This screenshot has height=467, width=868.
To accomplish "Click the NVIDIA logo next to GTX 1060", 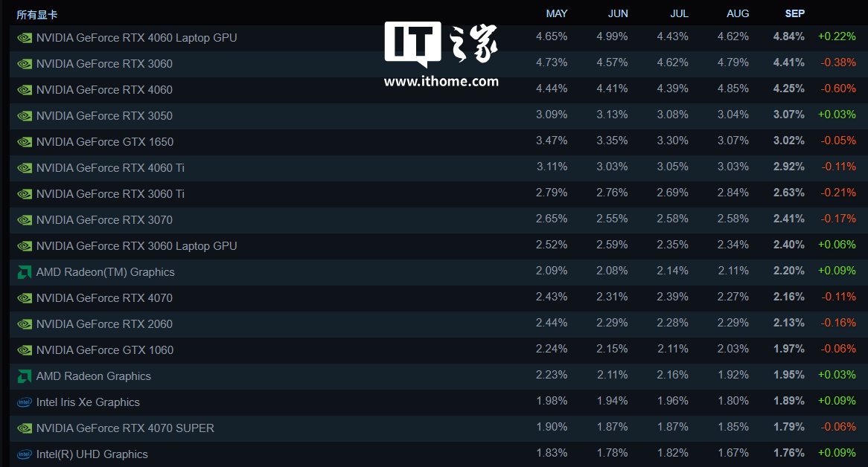I will pos(25,350).
